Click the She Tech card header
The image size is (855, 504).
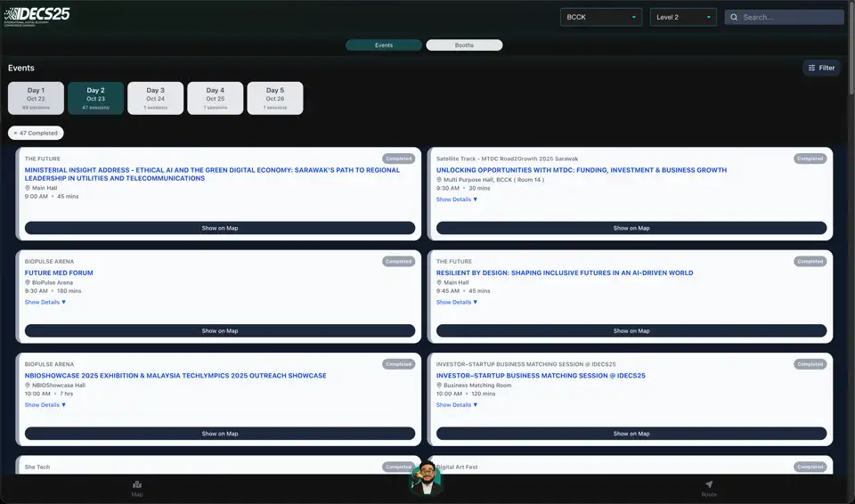(x=37, y=467)
